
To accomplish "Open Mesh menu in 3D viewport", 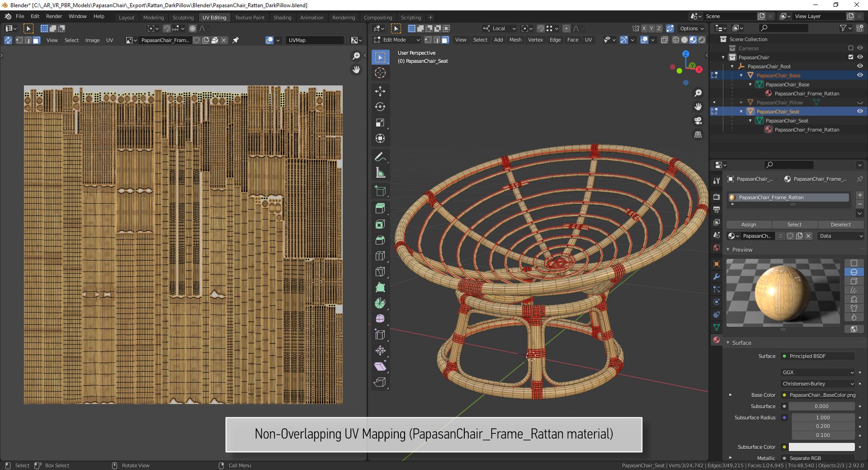I will (x=515, y=40).
